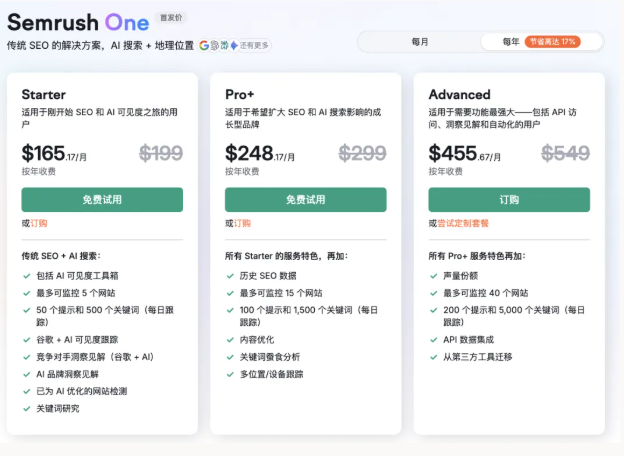This screenshot has height=456, width=624.
Task: Select 每年 (yearly) billing option
Action: (x=510, y=42)
